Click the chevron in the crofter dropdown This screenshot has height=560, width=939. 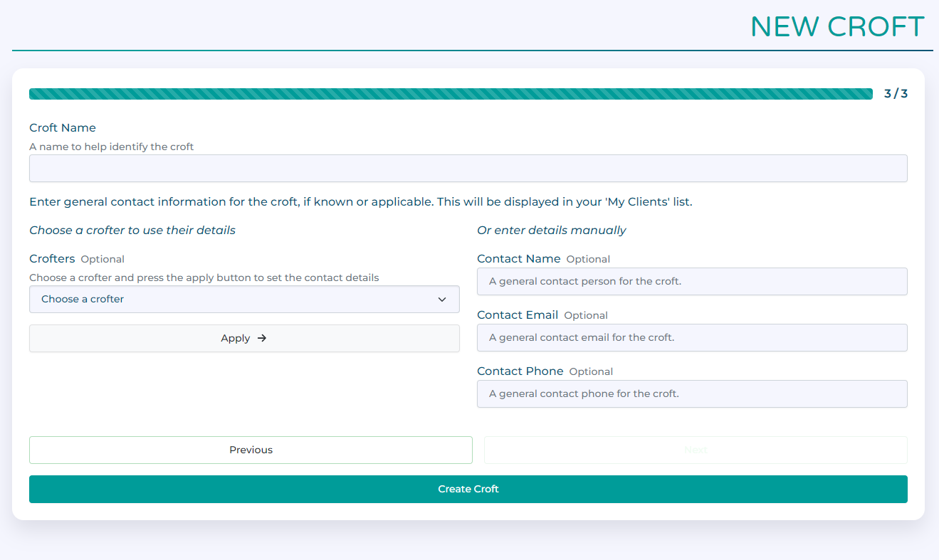click(442, 300)
